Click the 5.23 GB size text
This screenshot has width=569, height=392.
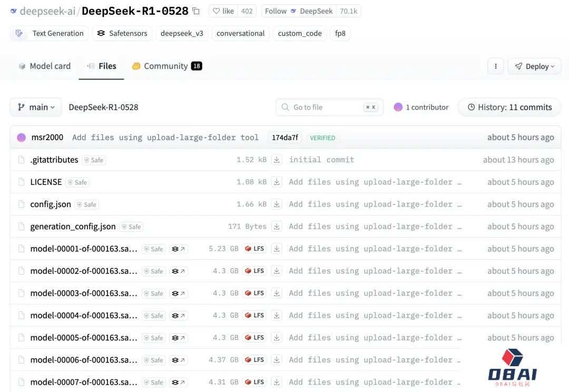click(223, 249)
